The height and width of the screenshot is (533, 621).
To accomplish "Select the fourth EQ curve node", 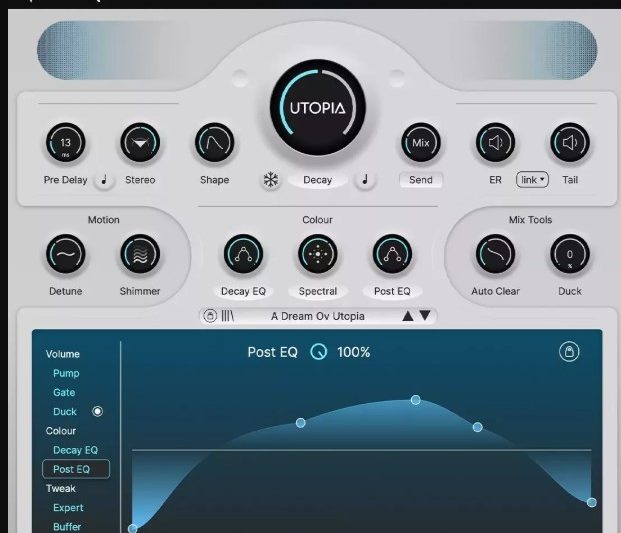I will [478, 427].
